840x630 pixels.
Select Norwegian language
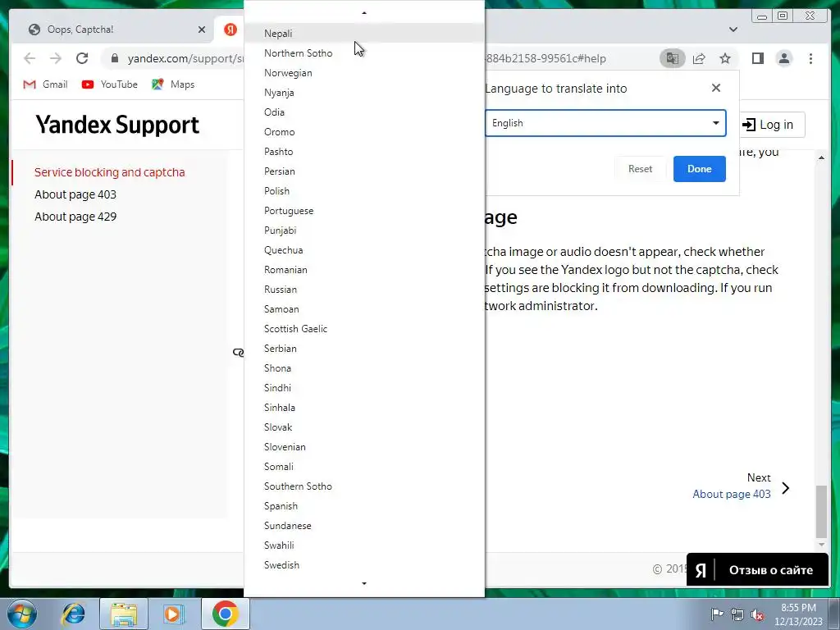click(364, 73)
